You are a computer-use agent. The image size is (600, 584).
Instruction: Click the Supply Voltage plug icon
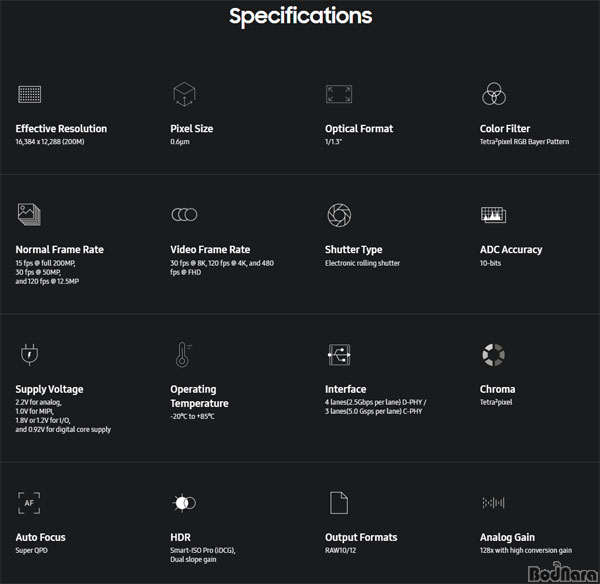pyautogui.click(x=29, y=354)
